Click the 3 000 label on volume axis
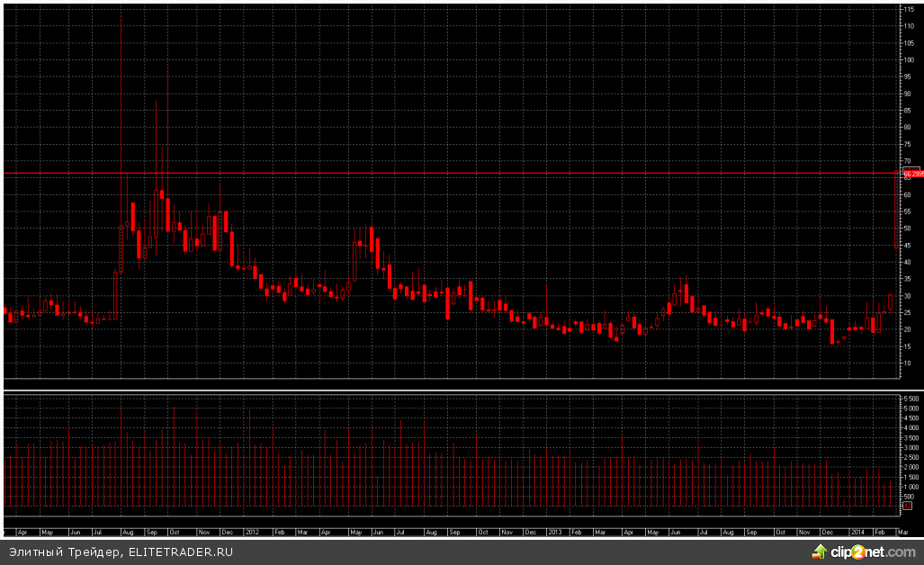 (x=910, y=447)
